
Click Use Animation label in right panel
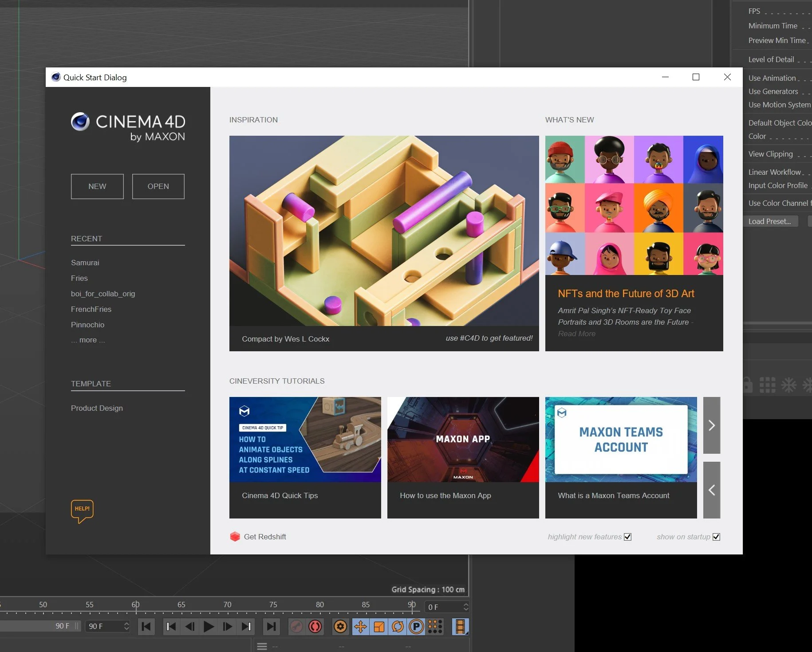pos(772,78)
